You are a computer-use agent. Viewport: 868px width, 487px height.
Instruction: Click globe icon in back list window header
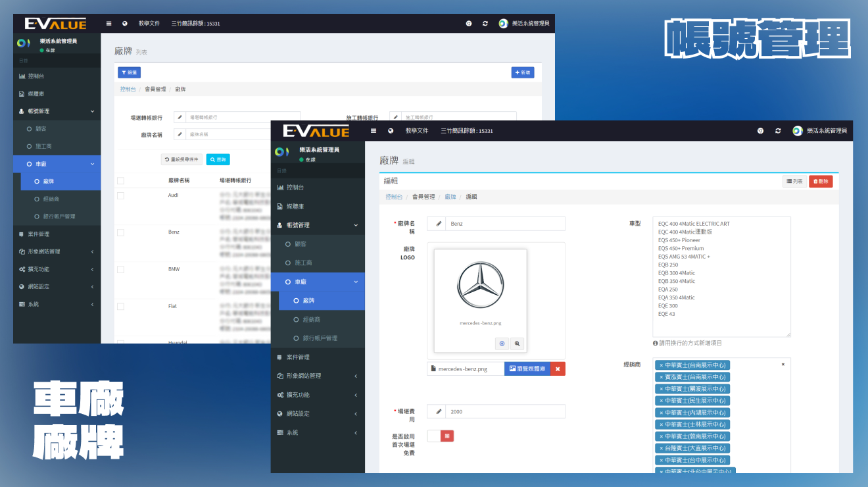(x=124, y=23)
